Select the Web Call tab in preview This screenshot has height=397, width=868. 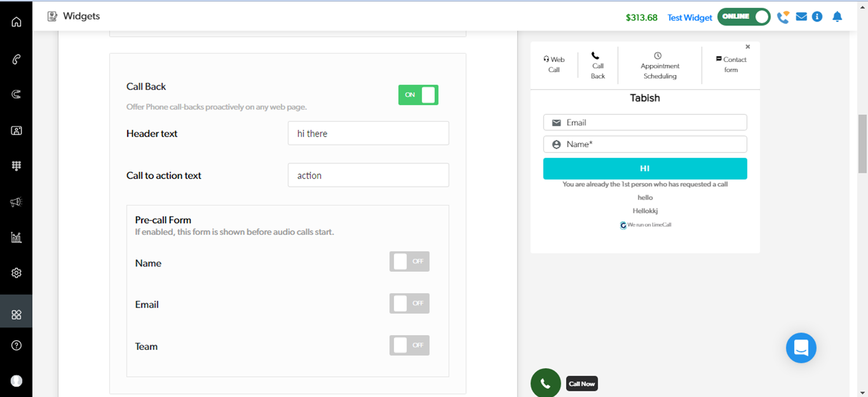(x=554, y=64)
